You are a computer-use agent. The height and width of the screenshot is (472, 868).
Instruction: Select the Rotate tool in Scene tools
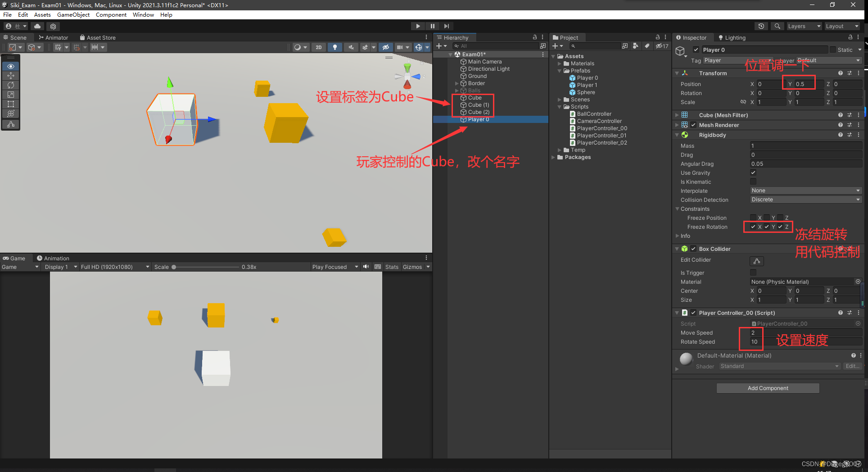pos(11,85)
